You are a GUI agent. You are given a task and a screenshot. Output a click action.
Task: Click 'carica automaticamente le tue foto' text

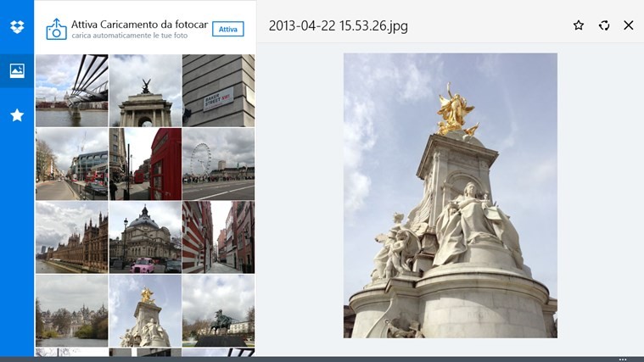coord(130,36)
